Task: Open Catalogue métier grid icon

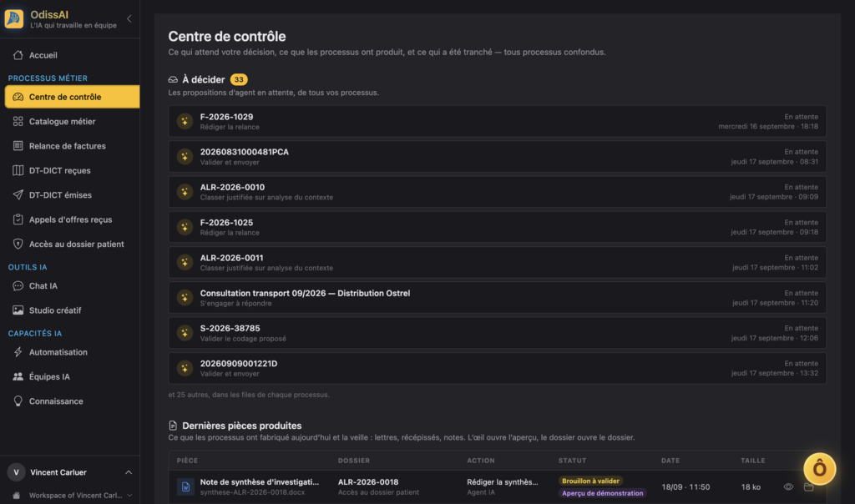Action: pos(18,122)
